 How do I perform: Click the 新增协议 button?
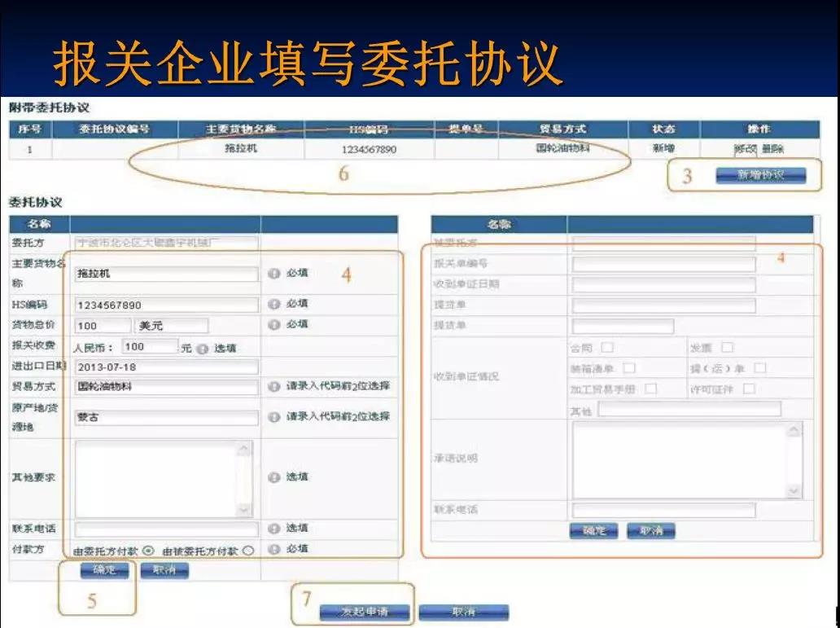click(x=761, y=175)
